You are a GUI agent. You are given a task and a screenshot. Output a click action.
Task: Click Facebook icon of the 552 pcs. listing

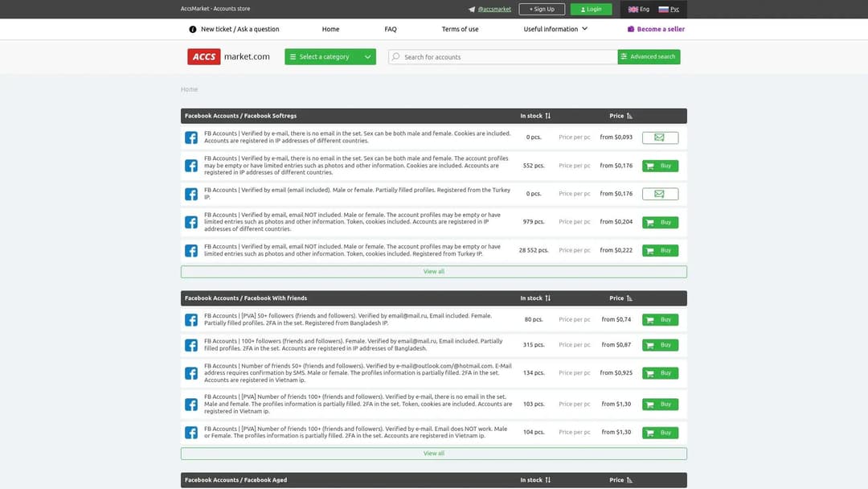tap(191, 166)
